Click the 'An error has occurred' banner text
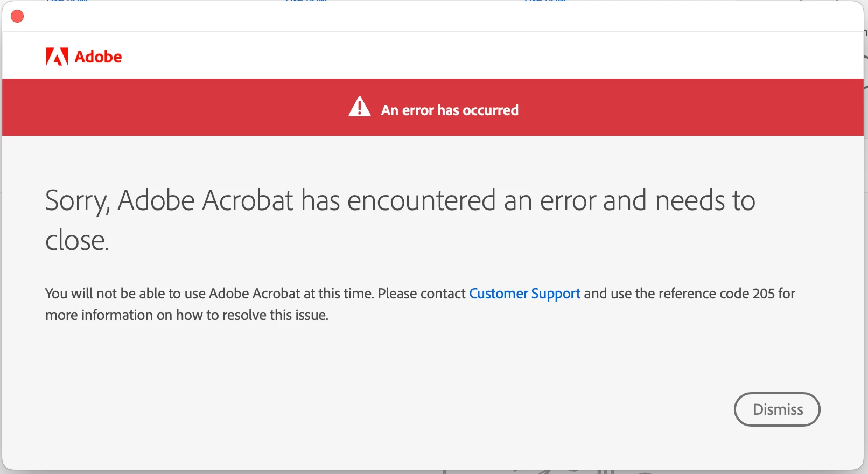Screen dimensions: 868x474 click(449, 110)
